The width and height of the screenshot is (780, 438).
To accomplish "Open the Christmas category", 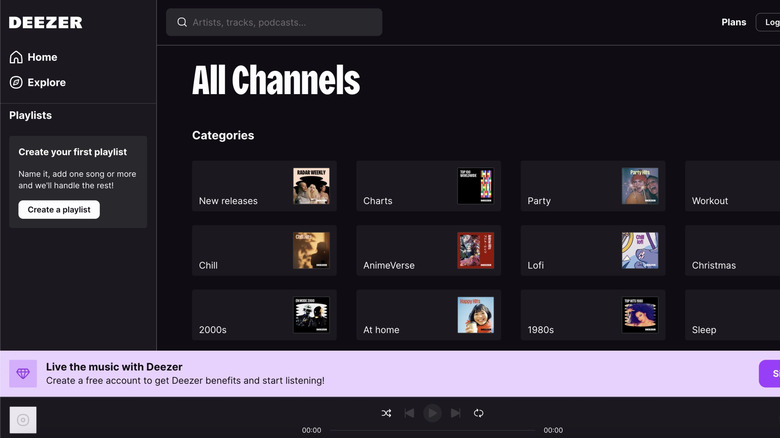I will 732,250.
